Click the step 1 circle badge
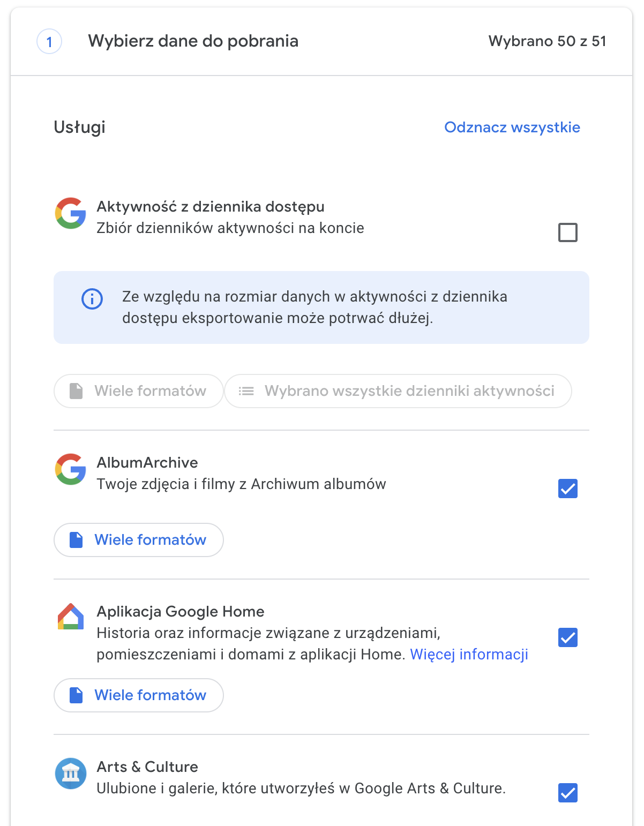This screenshot has width=644, height=826. [49, 41]
